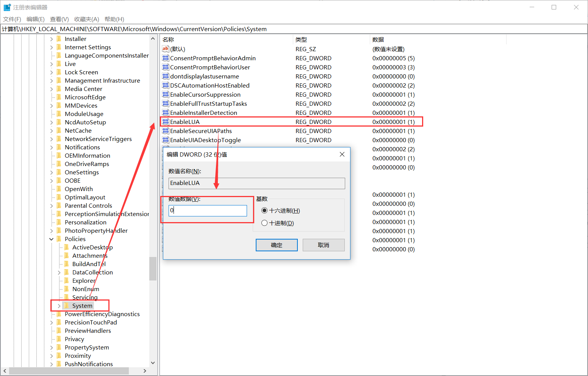The width and height of the screenshot is (588, 376).
Task: Click the icon beside EnableInstallerDetection
Action: (165, 113)
